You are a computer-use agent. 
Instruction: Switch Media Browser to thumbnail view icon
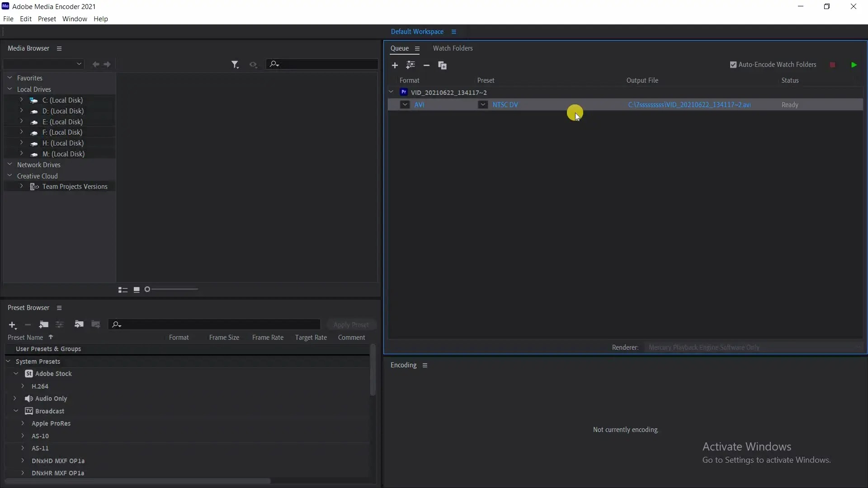click(137, 290)
